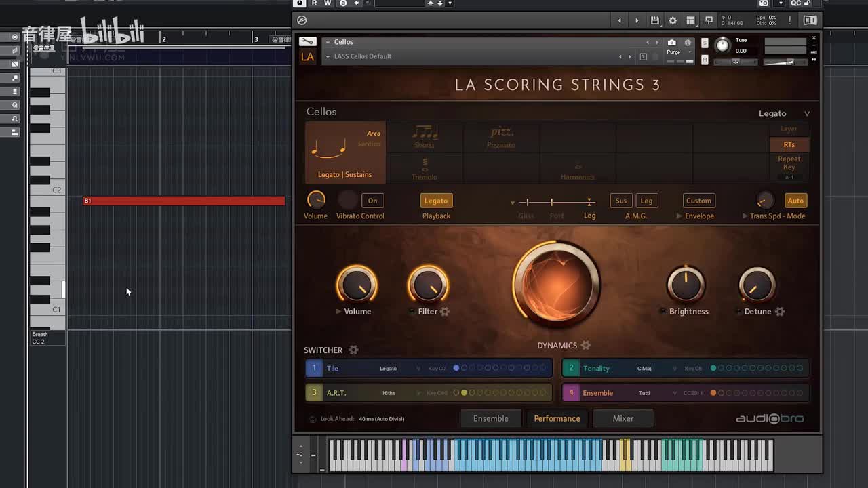This screenshot has width=868, height=488.
Task: Toggle automation Write (W) button
Action: click(x=328, y=3)
